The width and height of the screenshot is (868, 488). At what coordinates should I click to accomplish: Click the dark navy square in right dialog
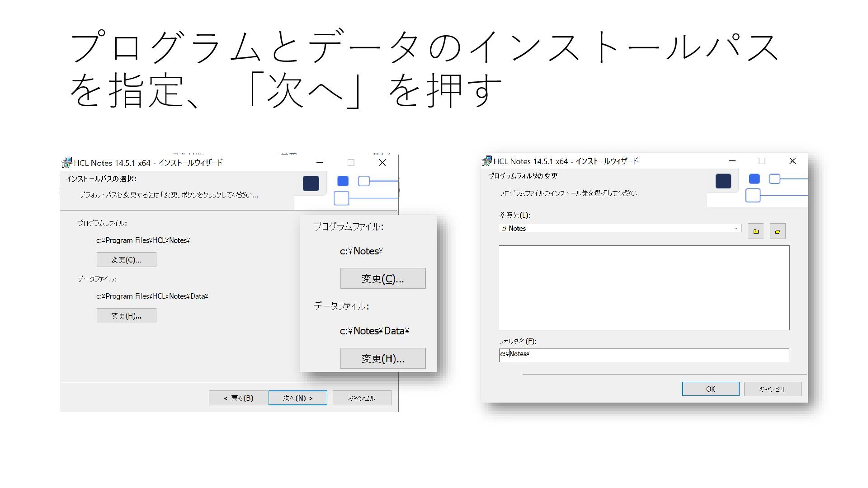(723, 181)
